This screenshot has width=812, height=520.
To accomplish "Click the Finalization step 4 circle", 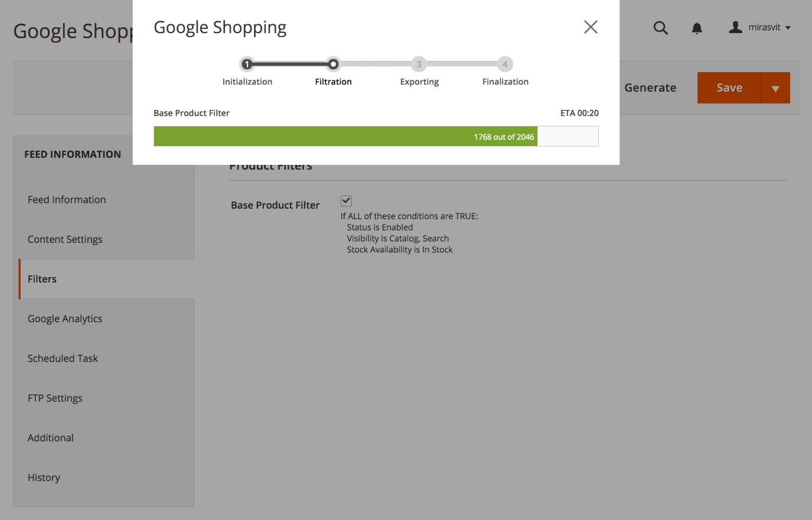I will [x=505, y=64].
